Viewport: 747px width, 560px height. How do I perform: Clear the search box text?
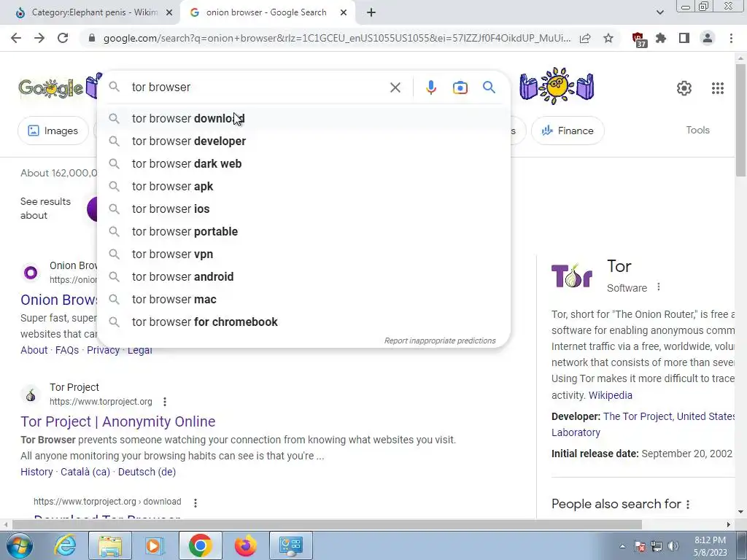click(x=395, y=87)
